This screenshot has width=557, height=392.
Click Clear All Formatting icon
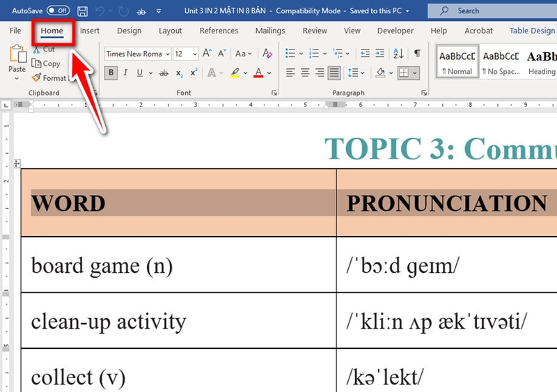tap(267, 54)
